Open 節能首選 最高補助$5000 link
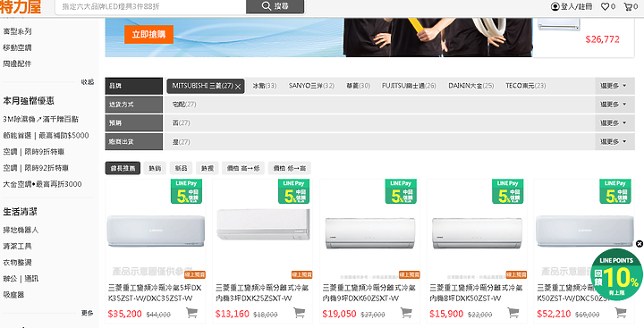Screen dimensions: 644x328 pos(46,136)
